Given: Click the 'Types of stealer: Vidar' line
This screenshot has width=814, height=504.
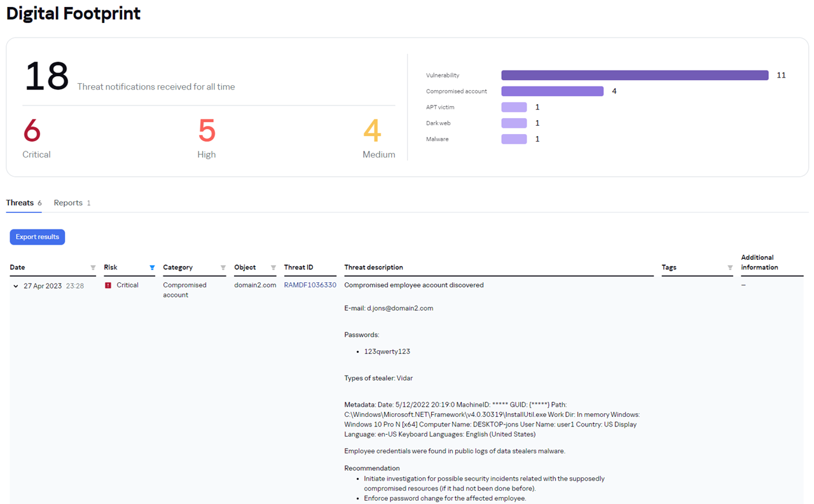Looking at the screenshot, I should coord(378,378).
